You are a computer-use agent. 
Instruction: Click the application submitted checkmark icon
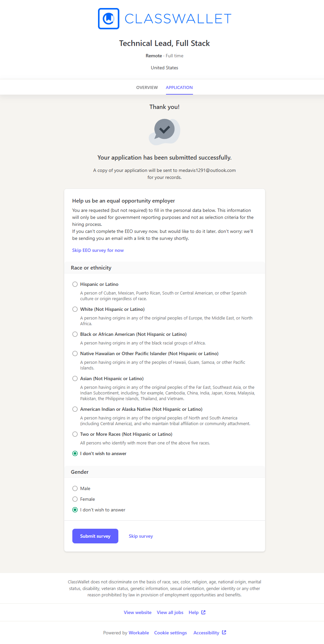tap(164, 130)
